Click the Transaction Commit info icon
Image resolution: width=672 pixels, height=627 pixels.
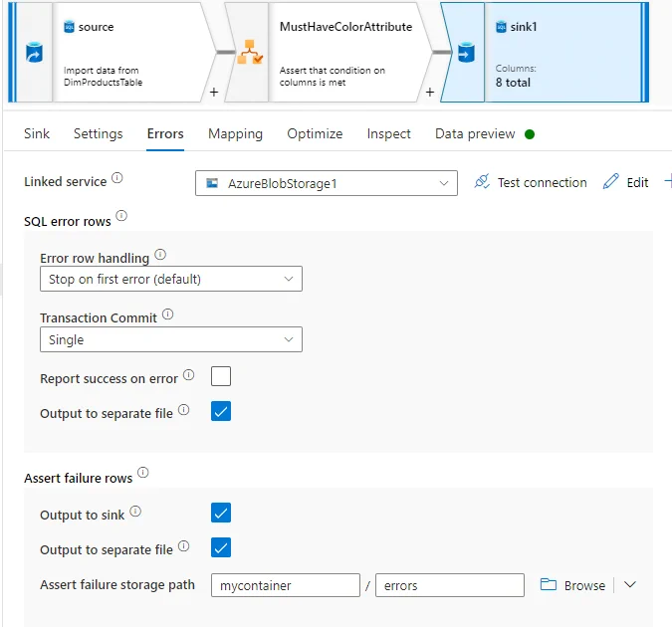(x=168, y=314)
